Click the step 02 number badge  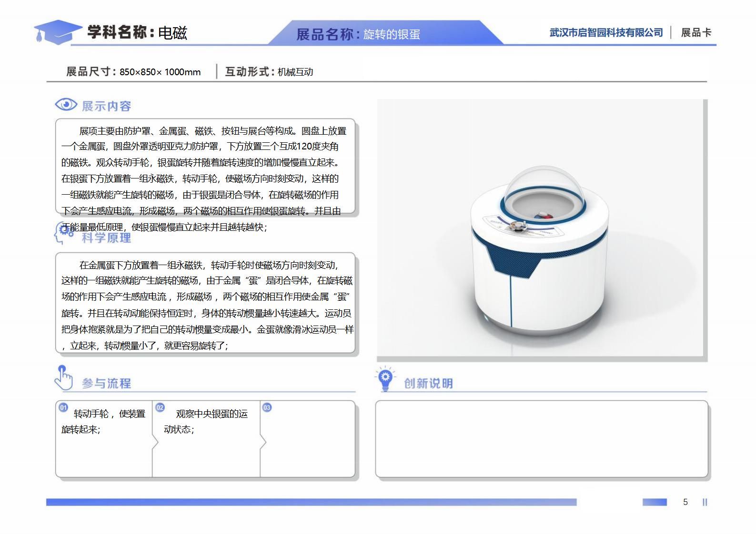[x=160, y=407]
